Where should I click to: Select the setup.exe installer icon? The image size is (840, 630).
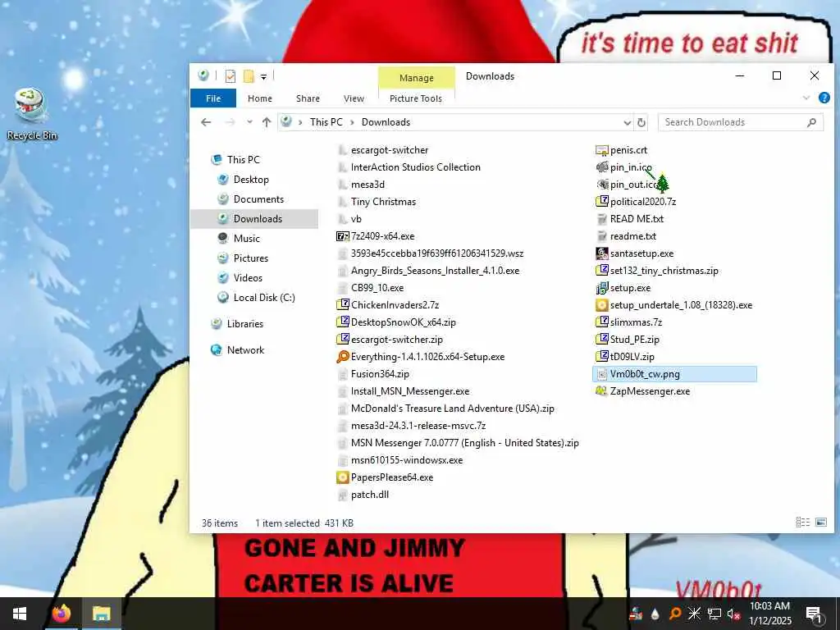point(602,288)
